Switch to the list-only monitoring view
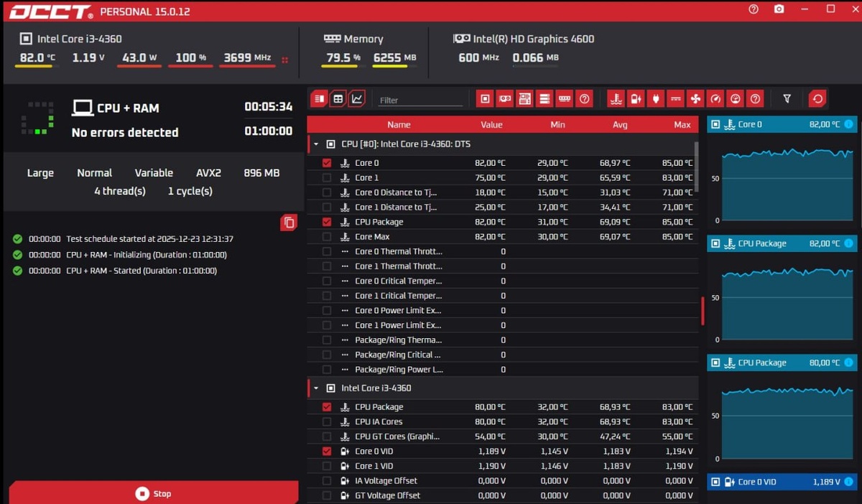Viewport: 862px width, 504px height. [320, 98]
